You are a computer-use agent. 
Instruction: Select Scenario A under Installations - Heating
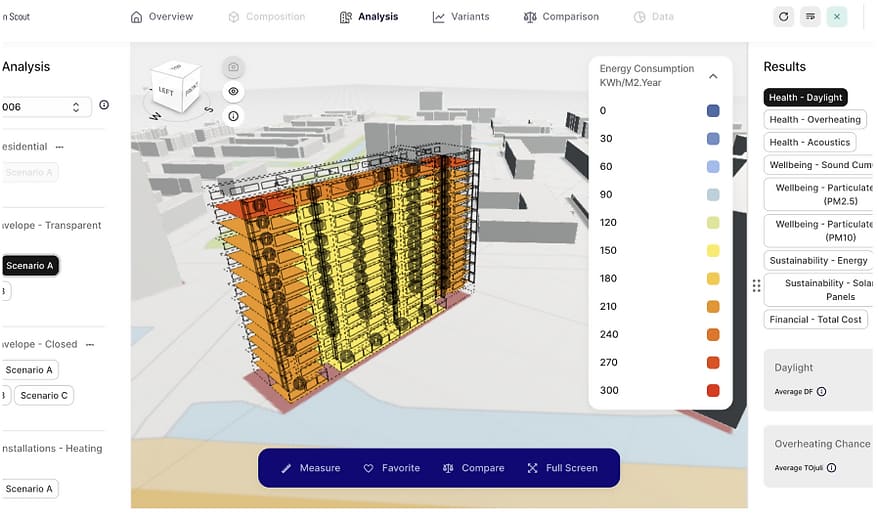click(x=29, y=489)
